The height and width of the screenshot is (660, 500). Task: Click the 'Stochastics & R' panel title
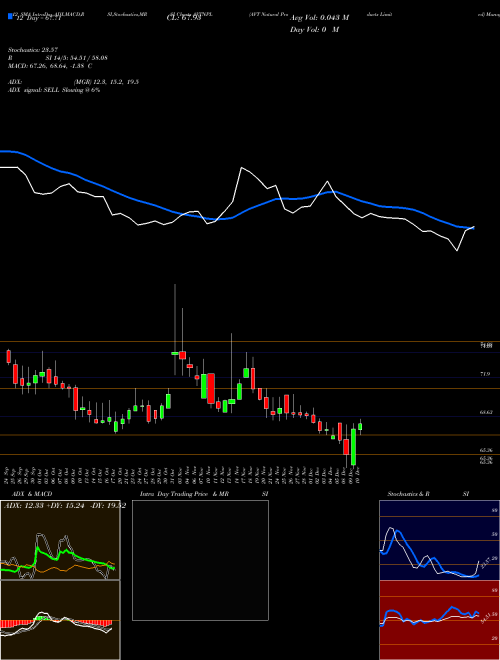point(409,494)
